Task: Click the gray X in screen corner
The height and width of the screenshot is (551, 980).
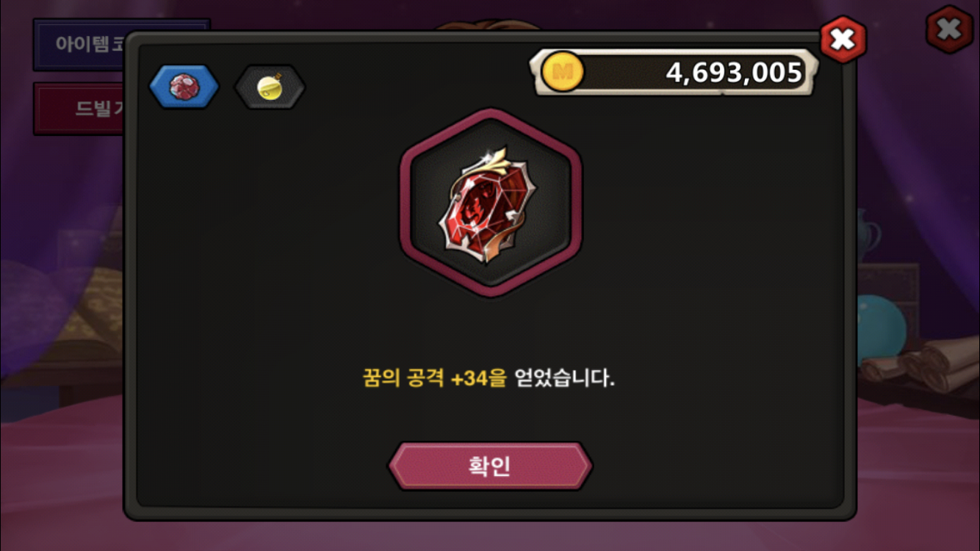Action: point(949,29)
